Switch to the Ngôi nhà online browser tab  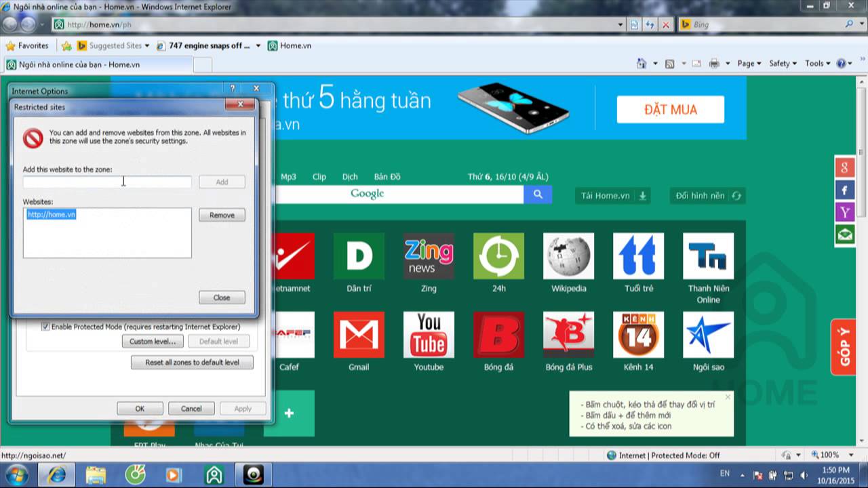(97, 64)
